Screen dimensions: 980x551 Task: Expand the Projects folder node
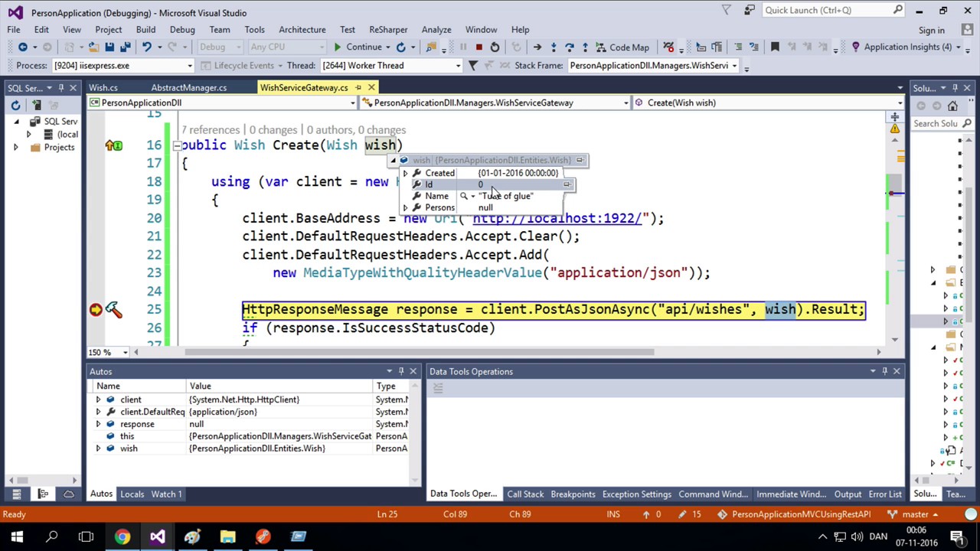16,148
